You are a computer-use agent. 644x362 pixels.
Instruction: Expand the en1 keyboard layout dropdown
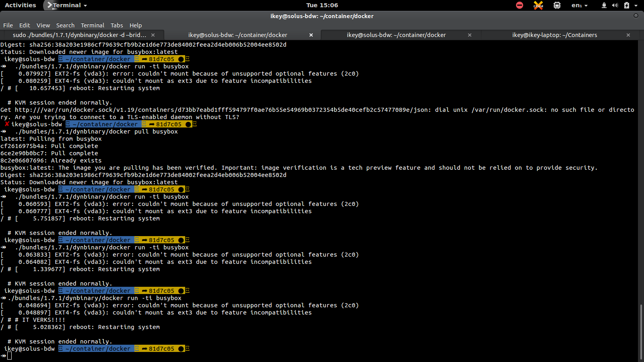pyautogui.click(x=580, y=5)
